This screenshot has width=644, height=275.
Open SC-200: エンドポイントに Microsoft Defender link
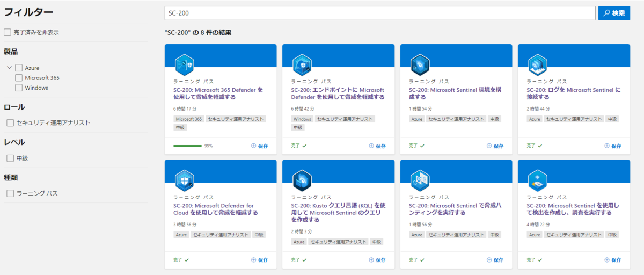[338, 93]
